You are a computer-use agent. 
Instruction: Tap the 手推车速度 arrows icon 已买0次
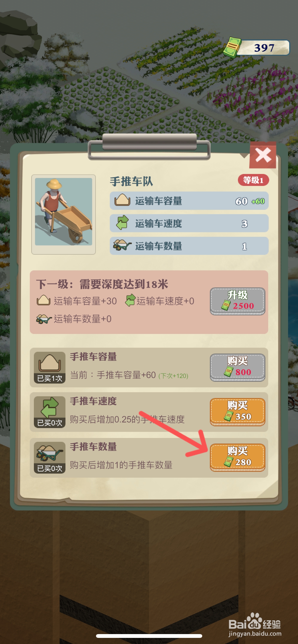50,412
